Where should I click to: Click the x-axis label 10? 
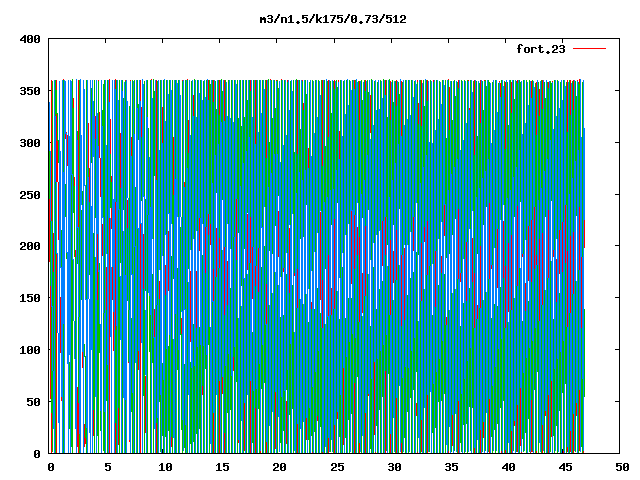coord(165,467)
